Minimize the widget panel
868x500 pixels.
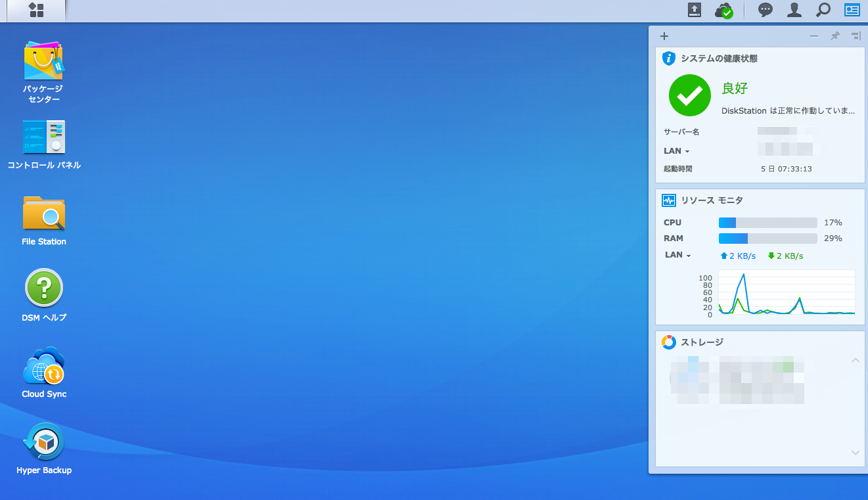814,36
